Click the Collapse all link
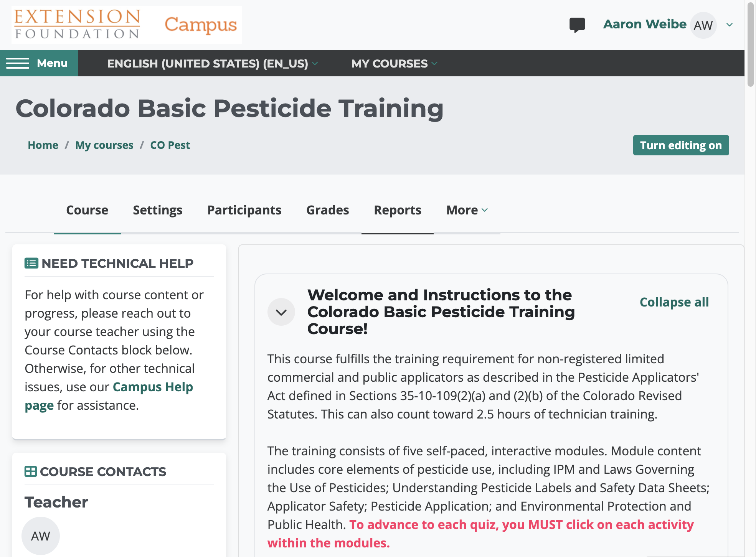 [x=674, y=302]
